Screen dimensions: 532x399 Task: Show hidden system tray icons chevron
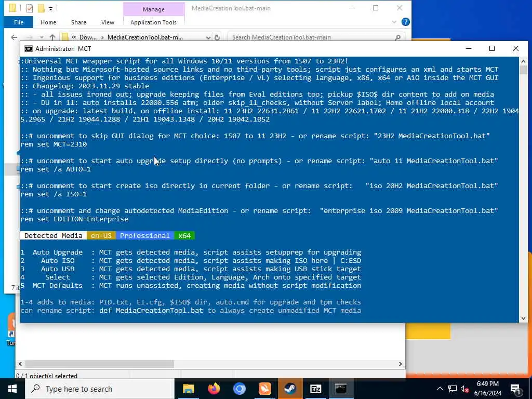pos(440,389)
